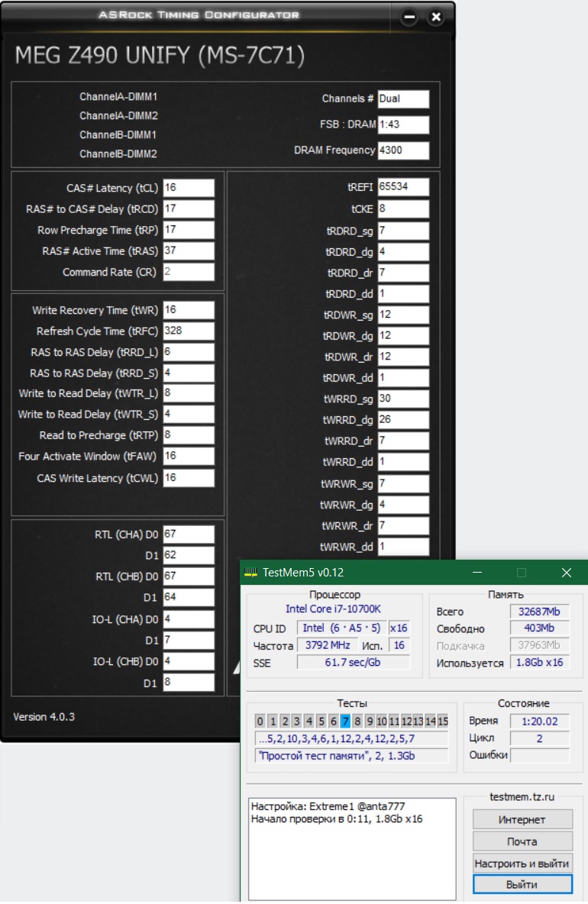Click the Intel Core i7-10700K text
The height and width of the screenshot is (904, 588).
[x=333, y=609]
